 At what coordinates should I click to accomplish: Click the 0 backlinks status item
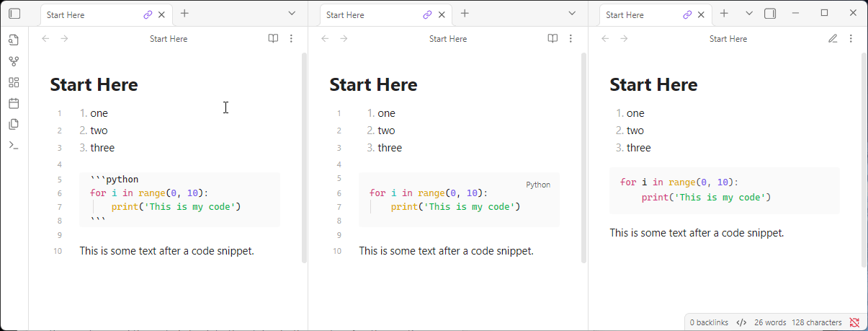[x=709, y=322]
